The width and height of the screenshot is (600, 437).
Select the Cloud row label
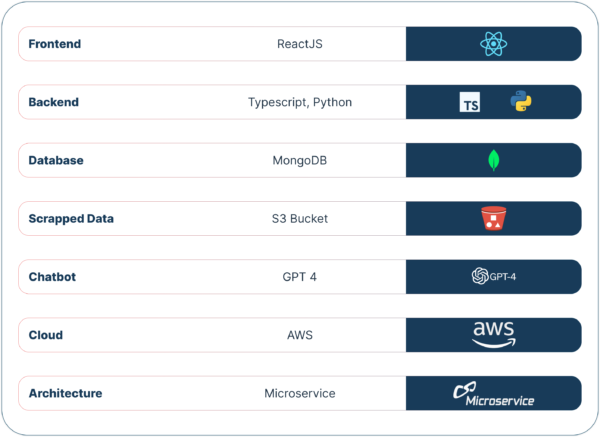point(46,335)
